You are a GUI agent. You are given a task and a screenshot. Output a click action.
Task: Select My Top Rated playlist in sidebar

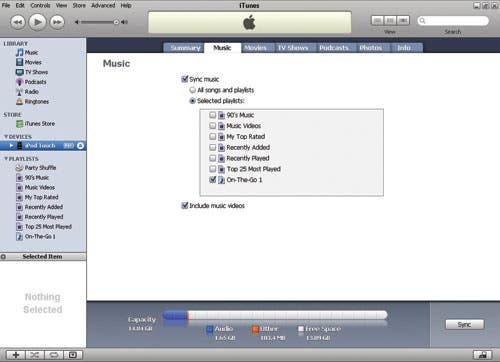(x=37, y=197)
